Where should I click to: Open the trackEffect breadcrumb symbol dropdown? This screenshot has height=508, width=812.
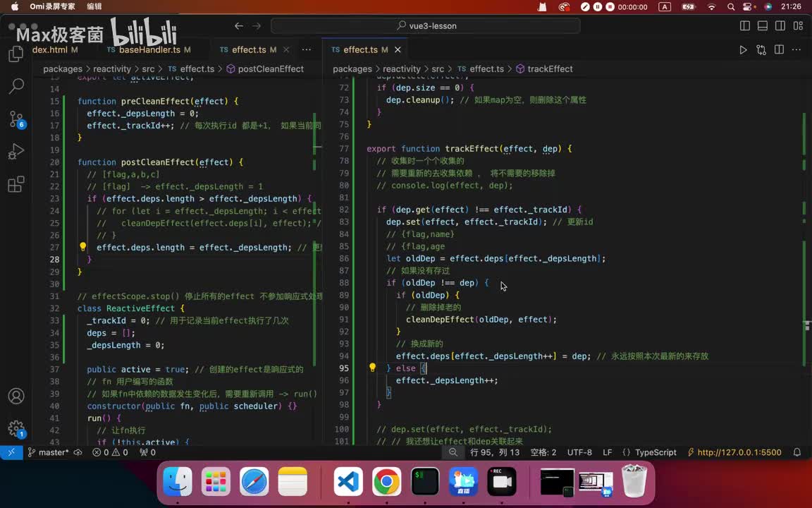coord(544,69)
